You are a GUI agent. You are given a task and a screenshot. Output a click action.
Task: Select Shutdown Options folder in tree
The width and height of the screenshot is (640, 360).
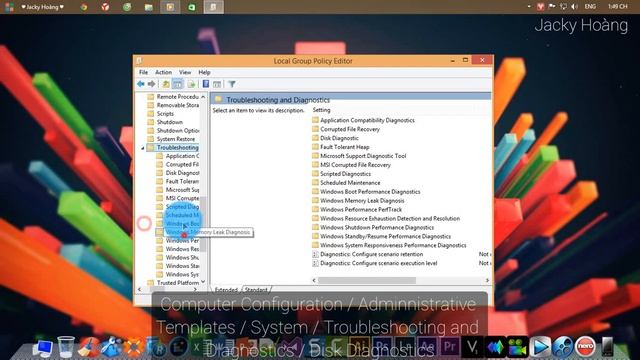click(x=173, y=131)
